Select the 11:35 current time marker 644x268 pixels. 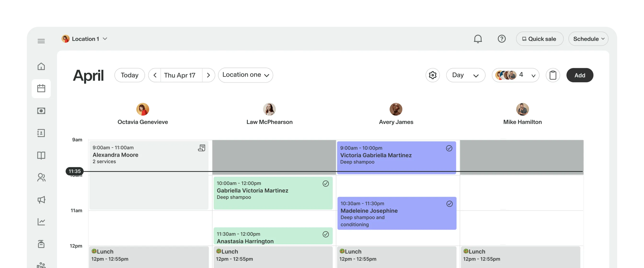click(x=75, y=171)
